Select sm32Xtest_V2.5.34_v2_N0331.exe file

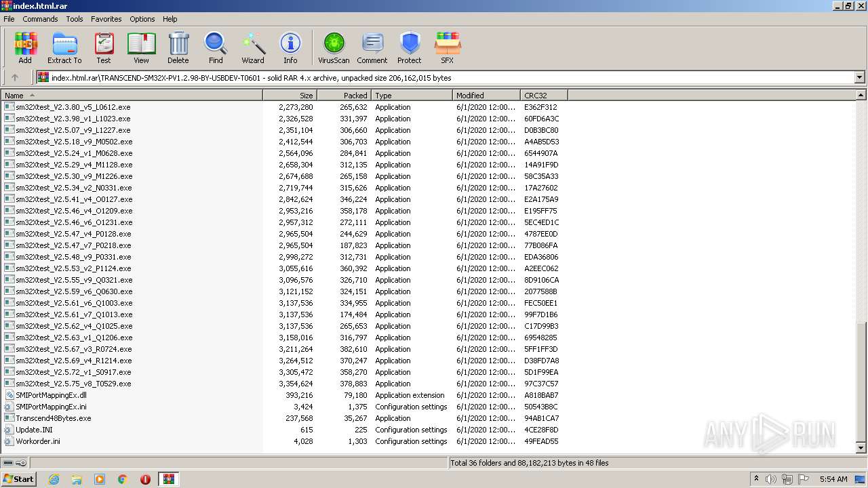(74, 188)
